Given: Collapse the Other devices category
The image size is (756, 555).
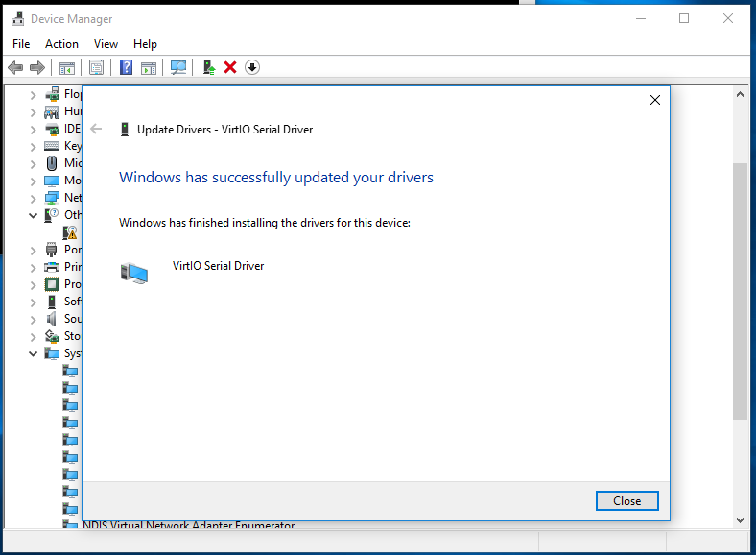Looking at the screenshot, I should (x=34, y=215).
